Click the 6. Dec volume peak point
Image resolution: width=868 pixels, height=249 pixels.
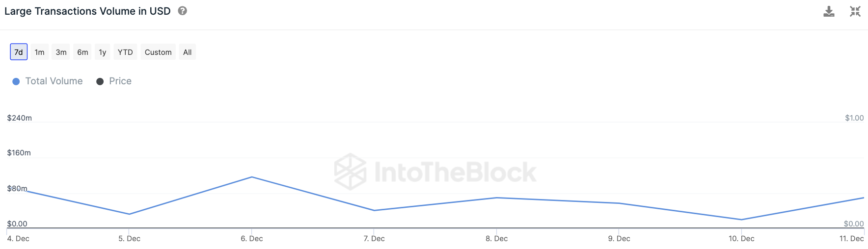coord(252,177)
